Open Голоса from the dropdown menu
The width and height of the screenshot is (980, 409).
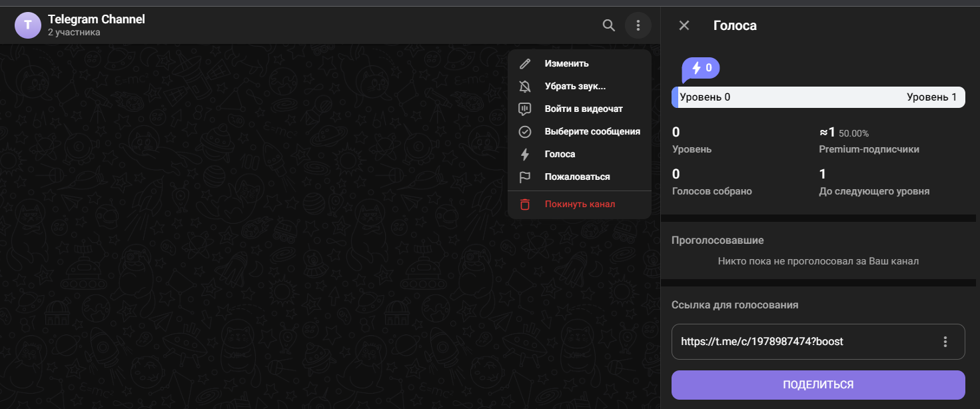click(x=580, y=155)
